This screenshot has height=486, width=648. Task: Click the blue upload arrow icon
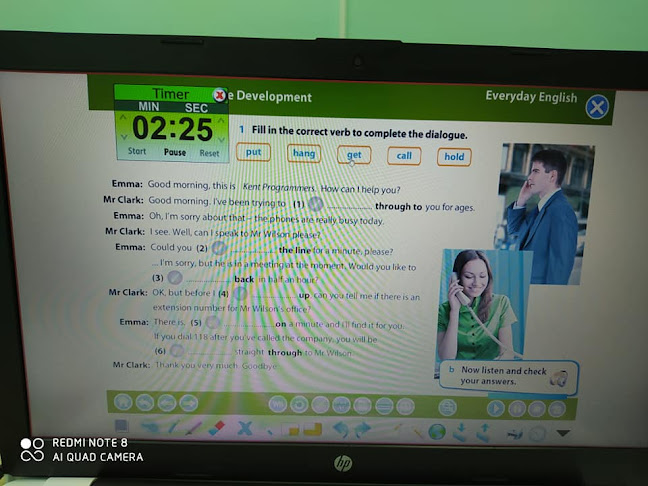tap(484, 433)
